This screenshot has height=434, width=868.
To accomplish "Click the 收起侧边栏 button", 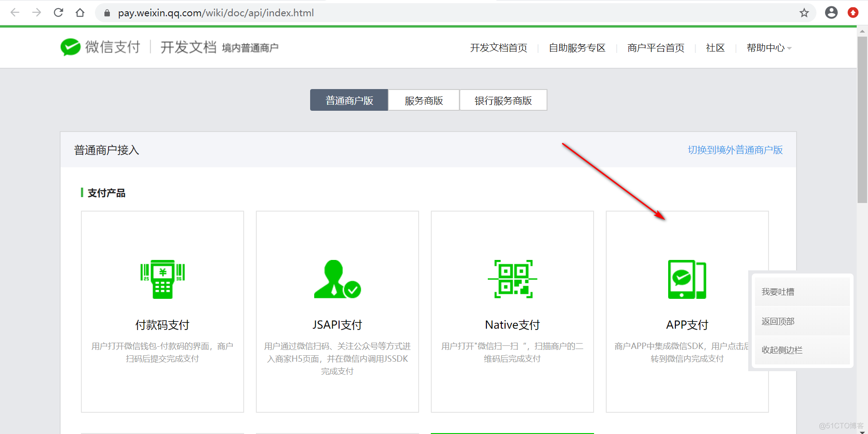I will 802,350.
